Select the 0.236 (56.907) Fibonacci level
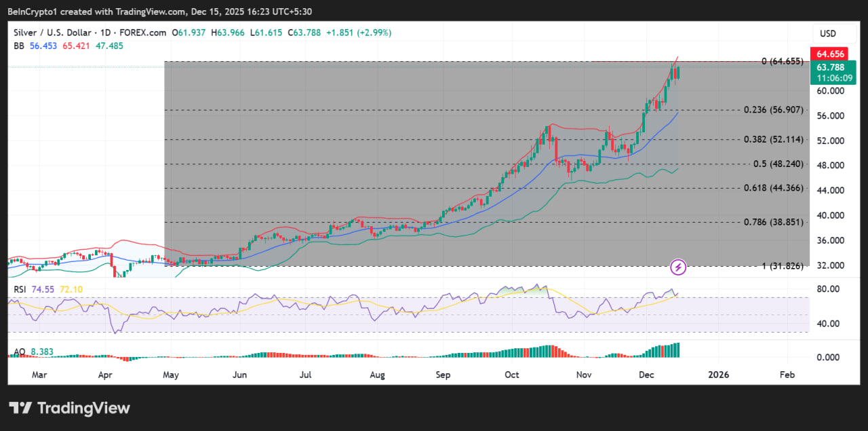This screenshot has width=868, height=431. point(773,110)
